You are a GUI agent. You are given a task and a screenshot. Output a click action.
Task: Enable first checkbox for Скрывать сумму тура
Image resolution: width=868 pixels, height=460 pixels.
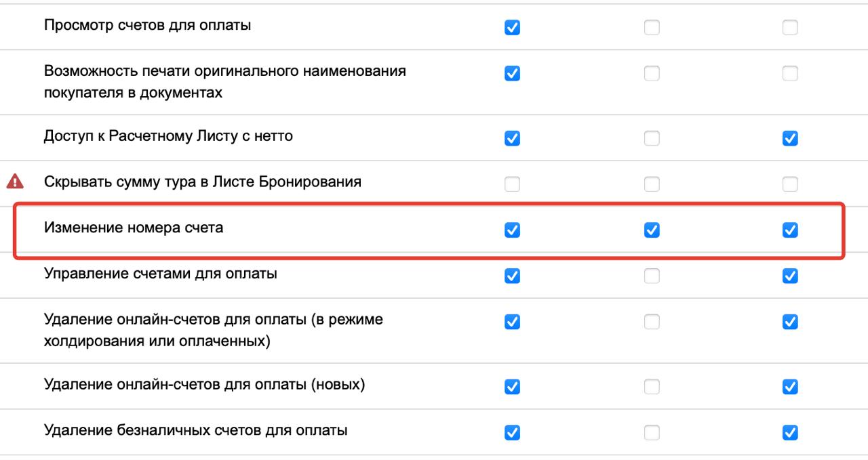pos(513,184)
